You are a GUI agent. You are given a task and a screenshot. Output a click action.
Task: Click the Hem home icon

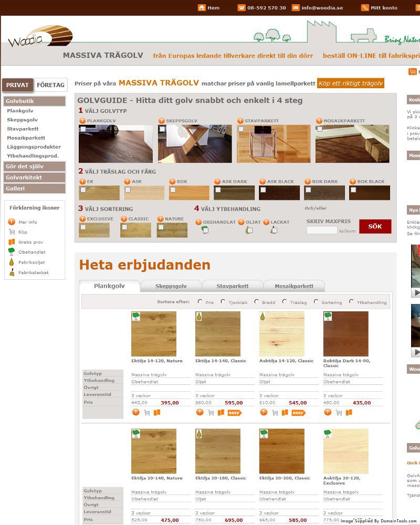coord(202,8)
